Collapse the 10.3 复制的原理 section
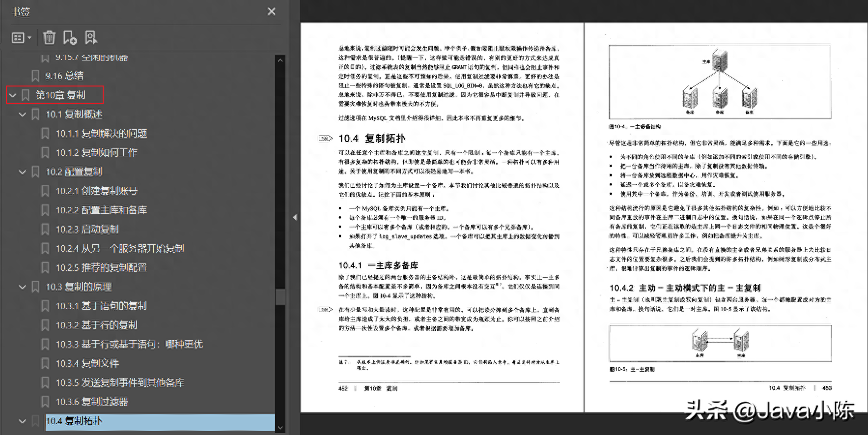Viewport: 868px width, 435px height. [x=22, y=287]
